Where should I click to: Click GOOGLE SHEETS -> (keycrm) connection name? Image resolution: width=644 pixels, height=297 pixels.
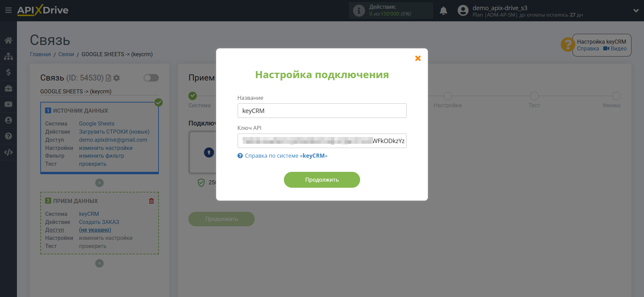click(76, 91)
